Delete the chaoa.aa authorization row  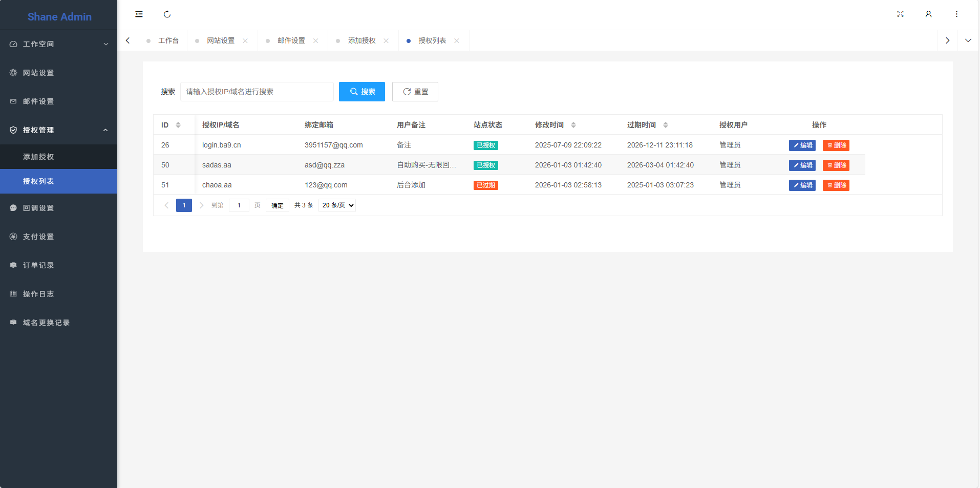[836, 185]
